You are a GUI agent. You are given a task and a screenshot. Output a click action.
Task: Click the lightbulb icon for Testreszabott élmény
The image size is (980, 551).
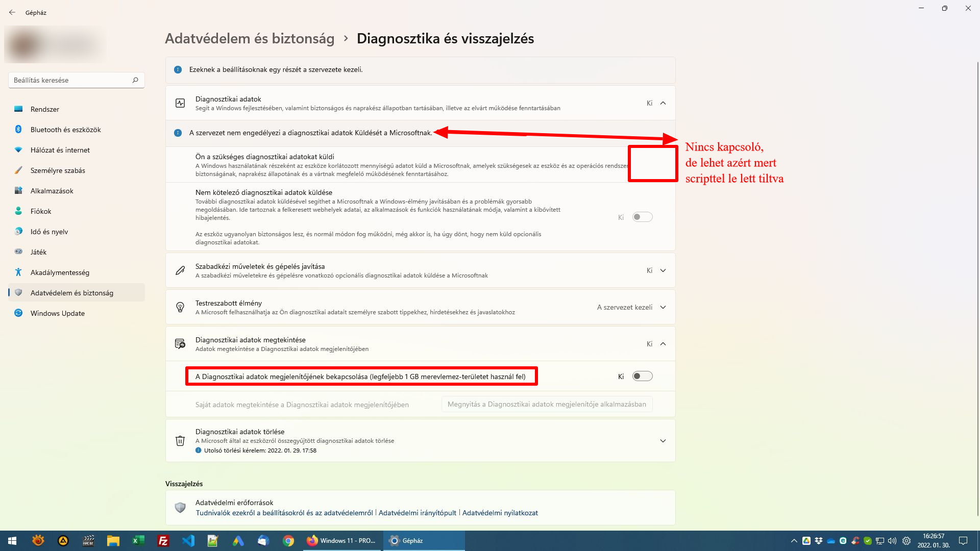(x=180, y=307)
